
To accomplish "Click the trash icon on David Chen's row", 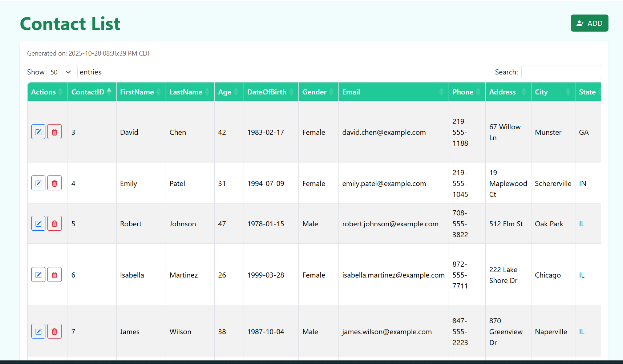I will point(54,132).
